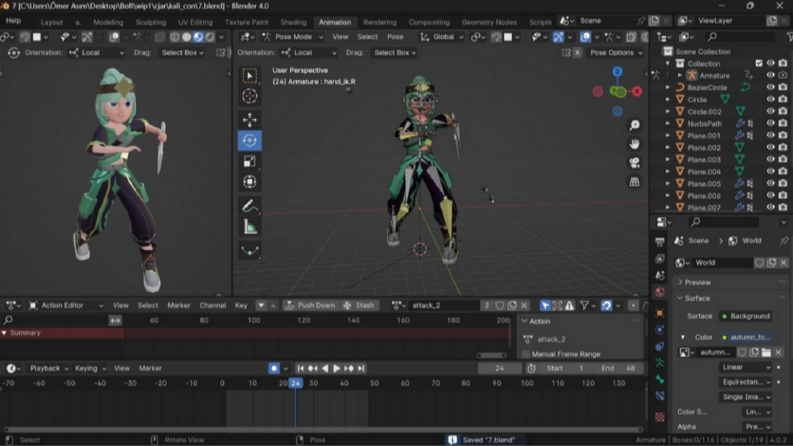The height and width of the screenshot is (446, 793).
Task: Enable the Manual Frame Range checkbox
Action: click(x=526, y=354)
